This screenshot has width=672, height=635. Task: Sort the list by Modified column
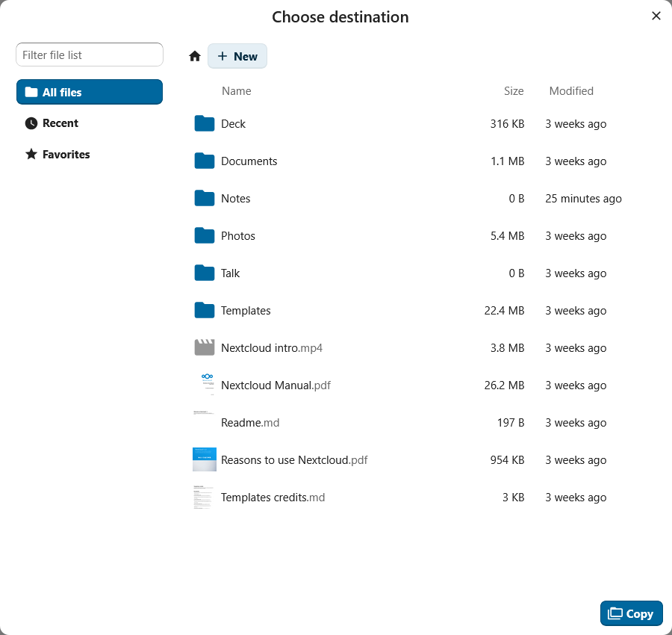(x=571, y=91)
